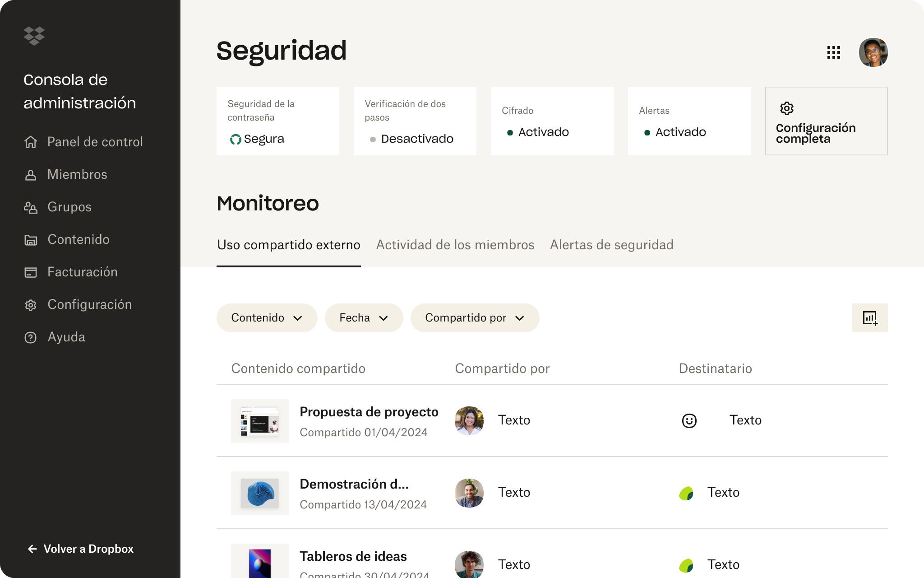Image resolution: width=924 pixels, height=578 pixels.
Task: Open the Seguridad de la contraseña card
Action: point(278,121)
